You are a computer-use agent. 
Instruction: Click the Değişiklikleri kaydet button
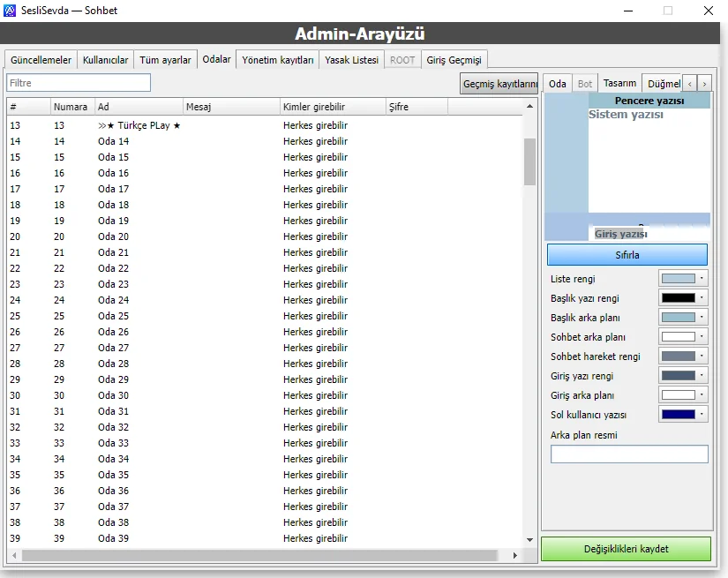626,549
